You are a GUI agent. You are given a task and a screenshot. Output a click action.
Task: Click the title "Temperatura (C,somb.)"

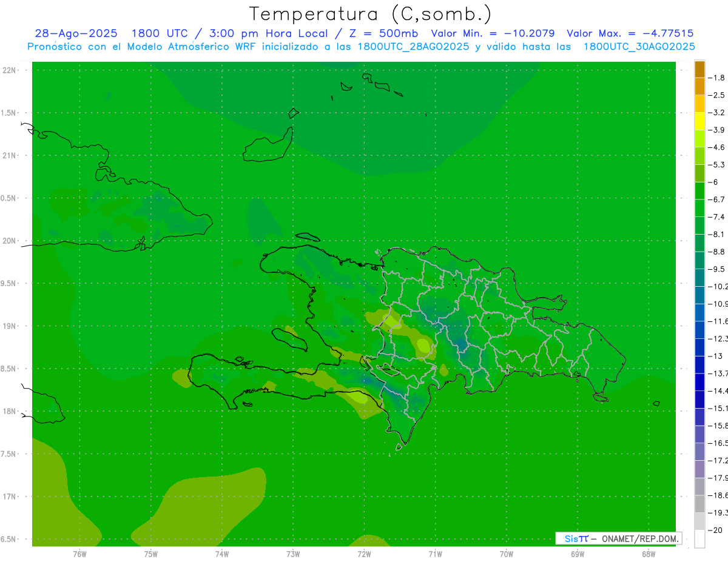tap(371, 14)
